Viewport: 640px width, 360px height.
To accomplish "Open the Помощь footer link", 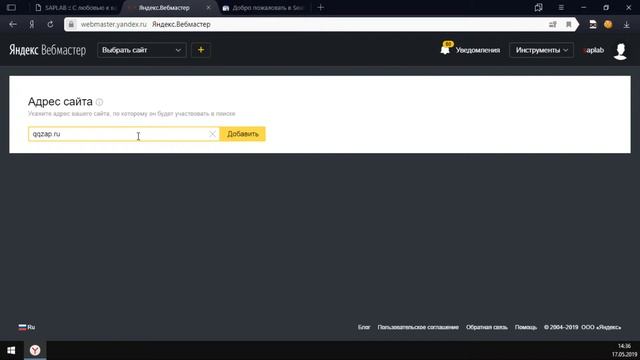I will click(x=526, y=327).
